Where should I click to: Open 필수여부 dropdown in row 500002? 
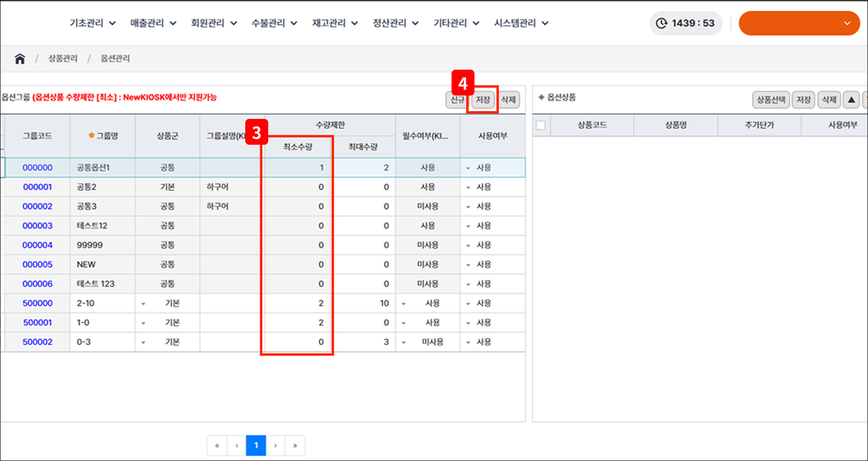pyautogui.click(x=404, y=343)
